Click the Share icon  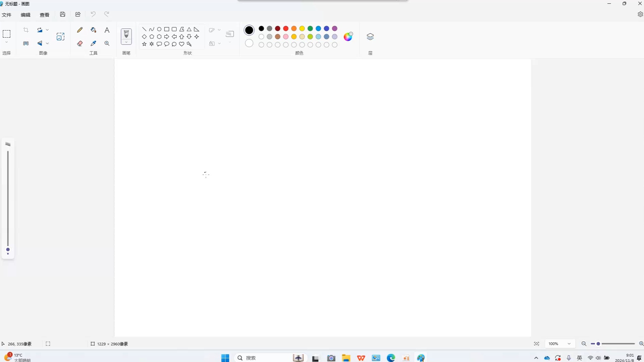coord(78,14)
